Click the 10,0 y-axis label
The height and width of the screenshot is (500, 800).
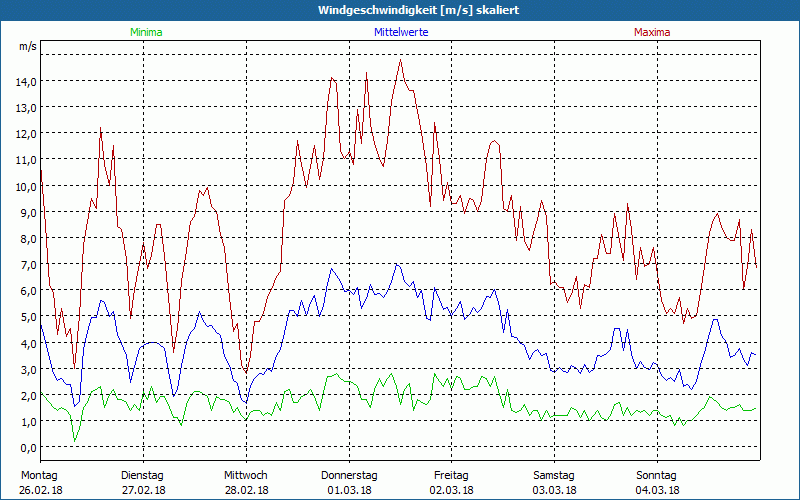point(26,186)
